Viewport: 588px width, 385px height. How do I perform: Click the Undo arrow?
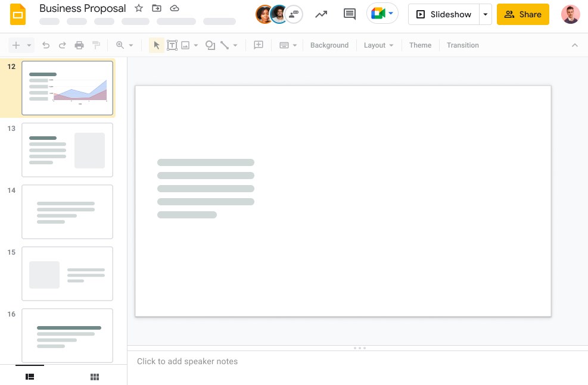point(46,45)
